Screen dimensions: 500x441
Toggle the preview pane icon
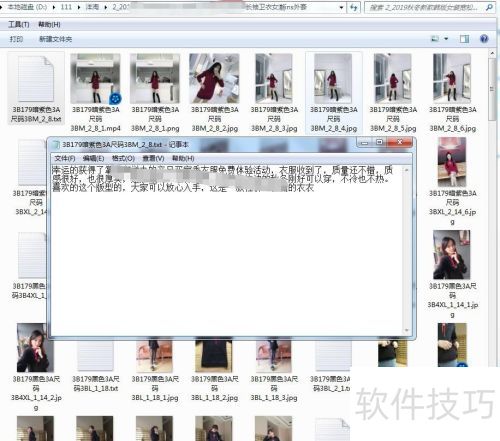[x=464, y=39]
